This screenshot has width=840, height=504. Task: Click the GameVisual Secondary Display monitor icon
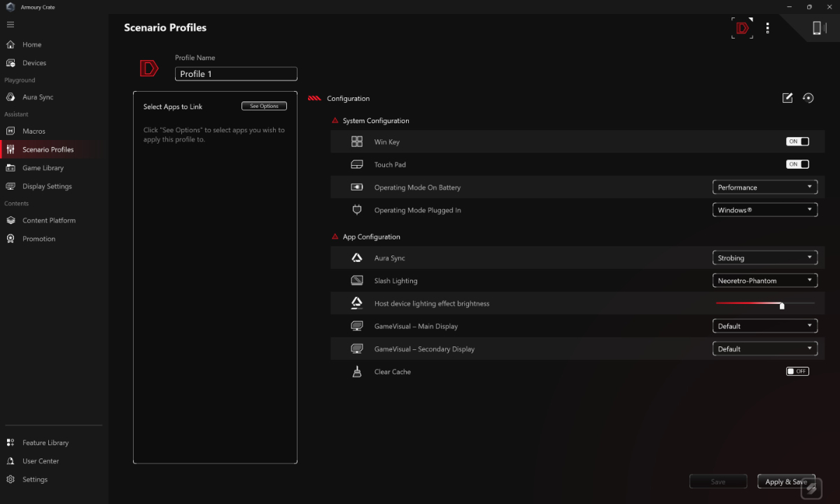click(x=357, y=349)
